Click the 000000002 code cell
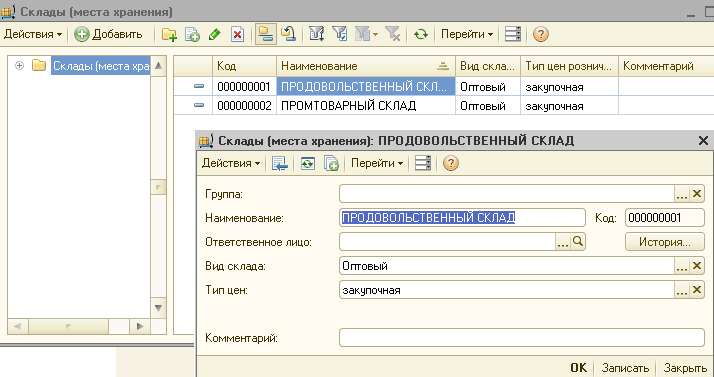Viewport: 714px width, 377px height. click(x=245, y=106)
